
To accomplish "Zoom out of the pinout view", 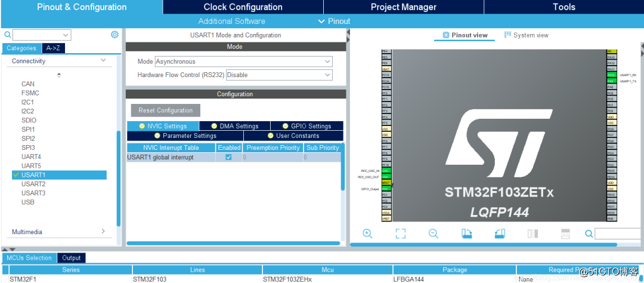I will coord(434,233).
